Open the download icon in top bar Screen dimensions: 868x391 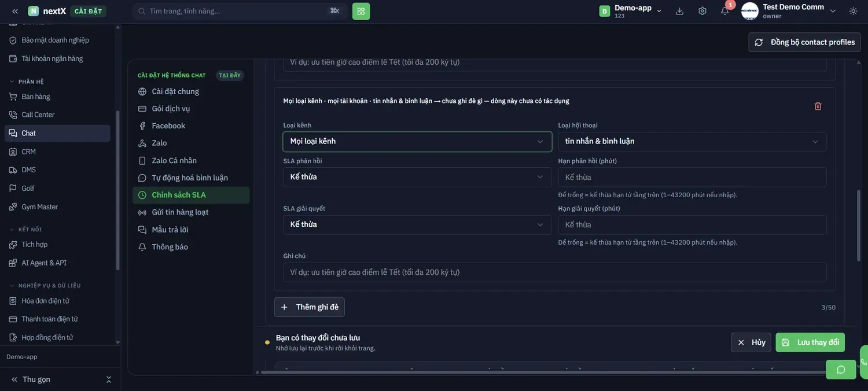679,11
